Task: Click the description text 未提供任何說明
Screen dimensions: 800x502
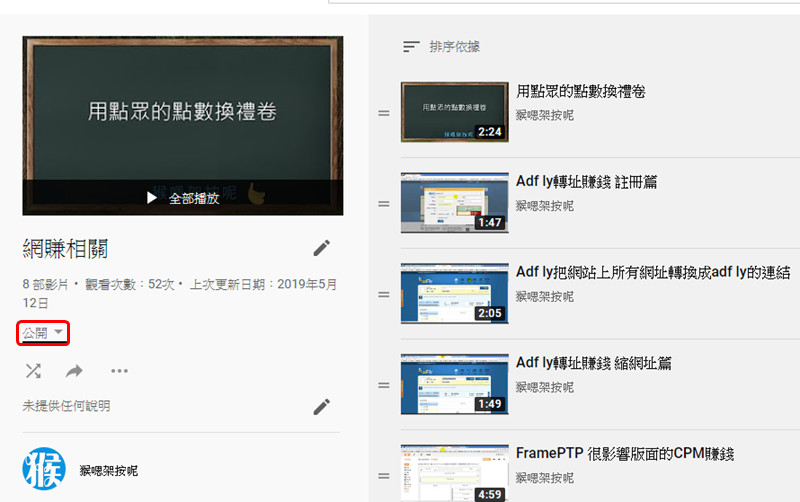Action: [x=66, y=406]
